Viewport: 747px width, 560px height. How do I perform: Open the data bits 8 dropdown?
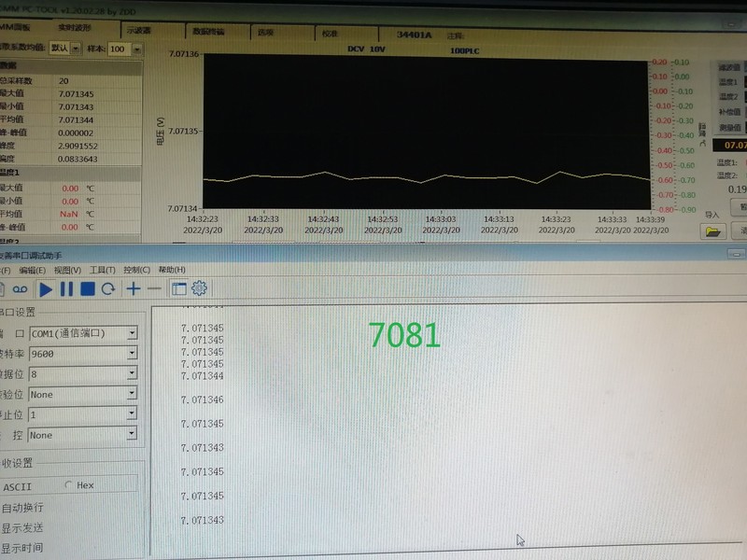[132, 374]
